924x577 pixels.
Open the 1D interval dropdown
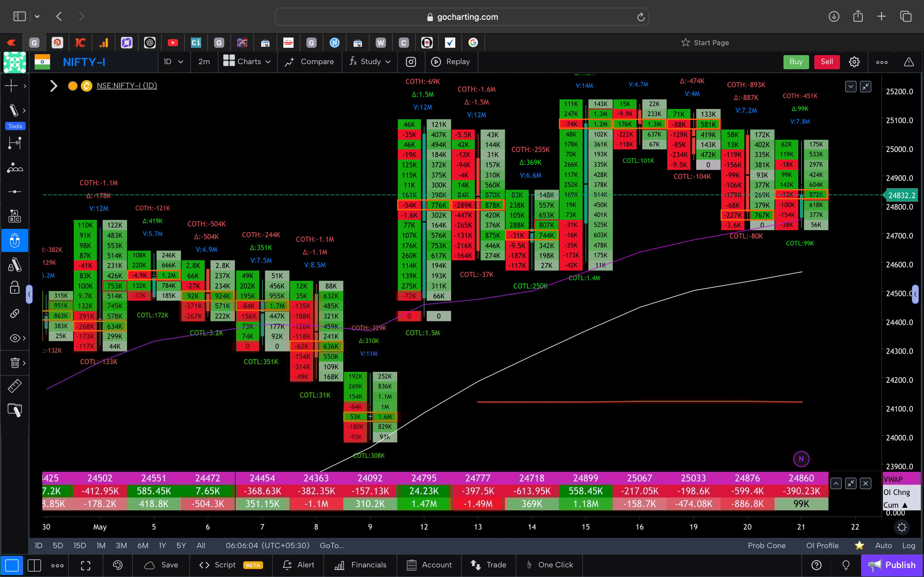pos(174,61)
